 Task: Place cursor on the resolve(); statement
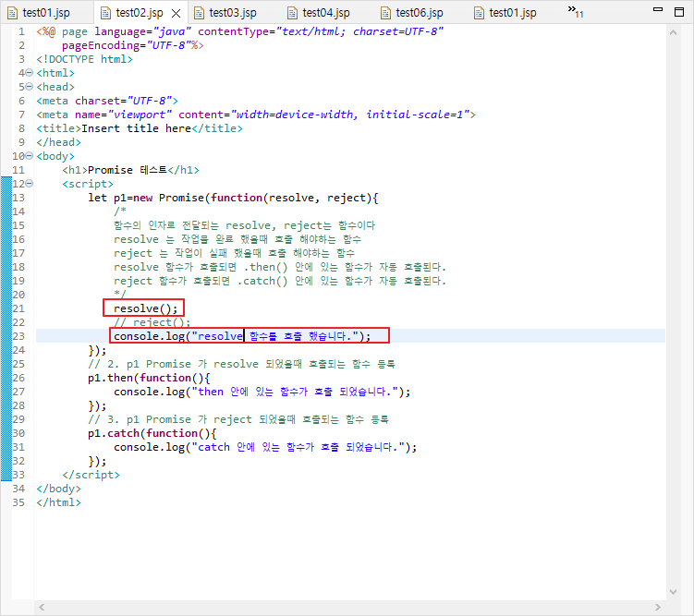click(x=145, y=308)
